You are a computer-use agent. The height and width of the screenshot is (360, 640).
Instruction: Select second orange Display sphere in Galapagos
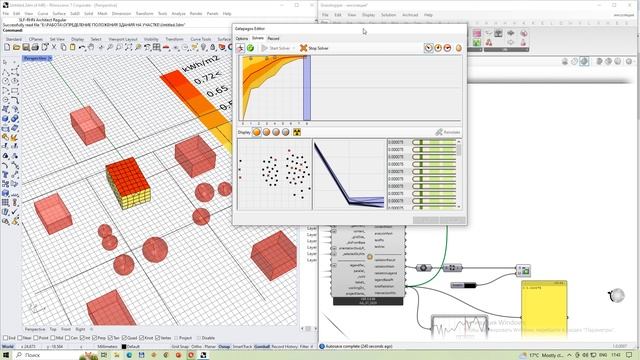267,132
